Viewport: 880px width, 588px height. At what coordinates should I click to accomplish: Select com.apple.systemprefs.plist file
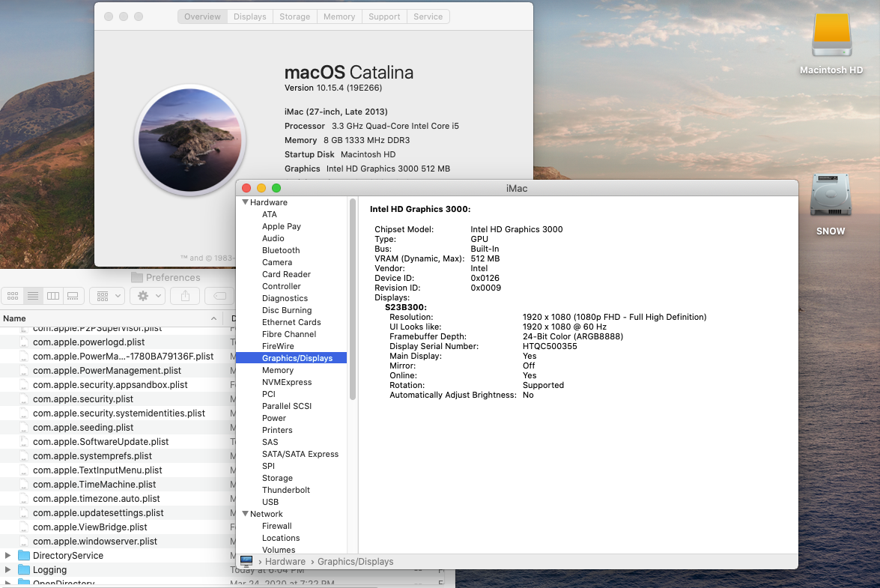click(92, 455)
